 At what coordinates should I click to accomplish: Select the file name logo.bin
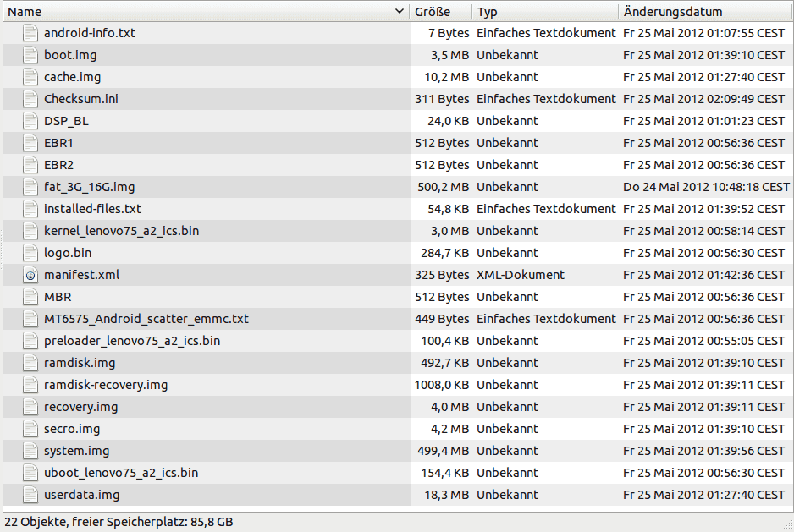tap(68, 253)
